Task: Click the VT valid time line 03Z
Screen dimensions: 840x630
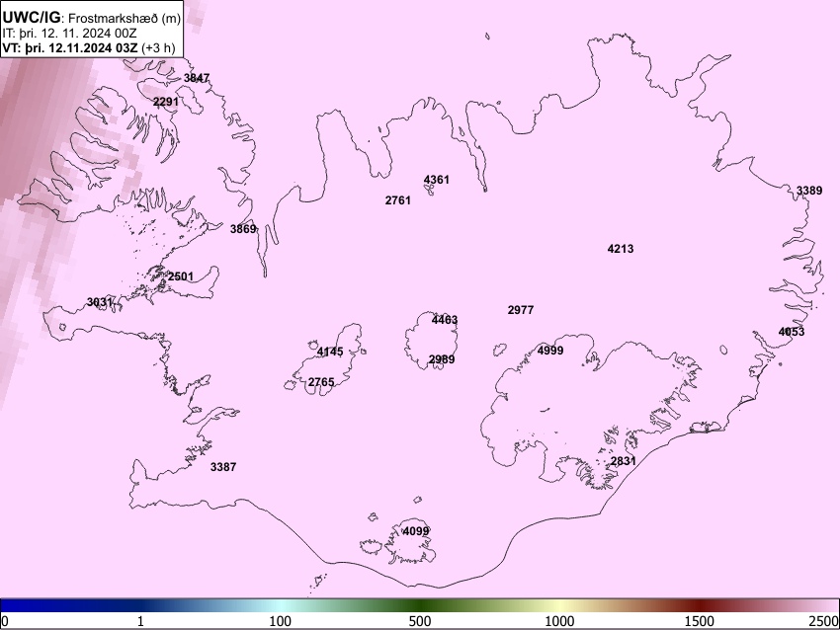Action: tap(89, 47)
